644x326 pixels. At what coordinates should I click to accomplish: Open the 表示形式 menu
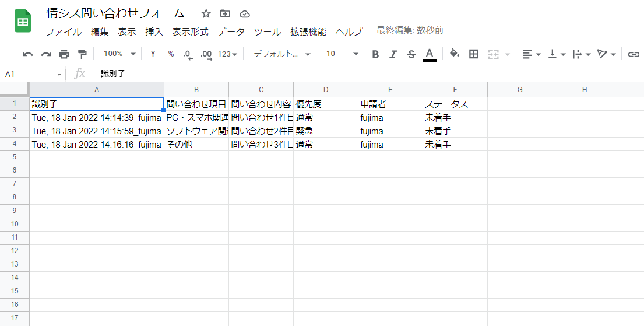190,31
